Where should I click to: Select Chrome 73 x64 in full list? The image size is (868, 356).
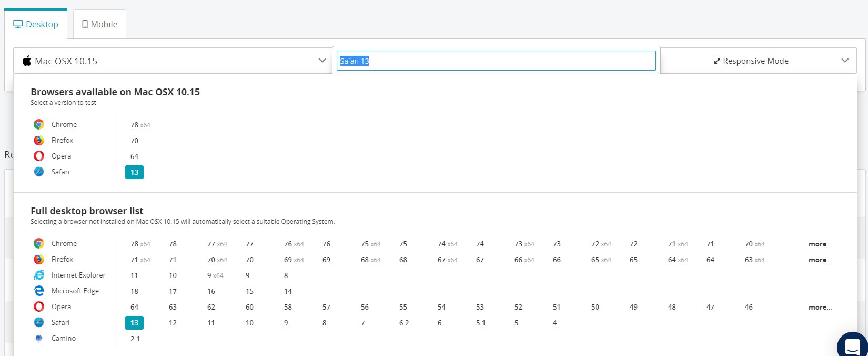pyautogui.click(x=524, y=244)
